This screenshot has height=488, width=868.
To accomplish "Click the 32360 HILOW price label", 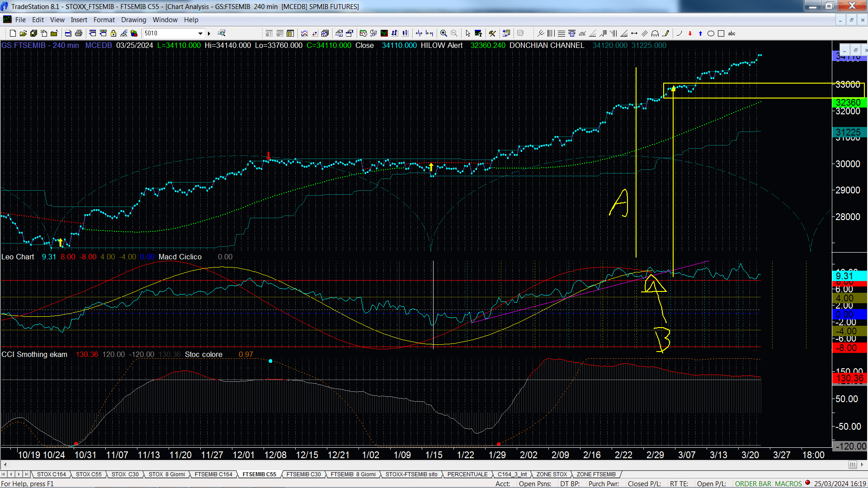I will 849,103.
